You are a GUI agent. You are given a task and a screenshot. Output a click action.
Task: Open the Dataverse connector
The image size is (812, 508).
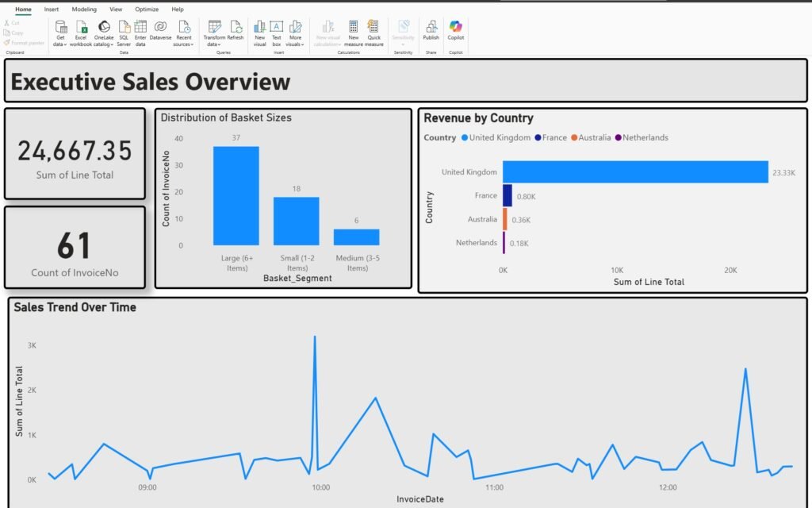pos(160,27)
